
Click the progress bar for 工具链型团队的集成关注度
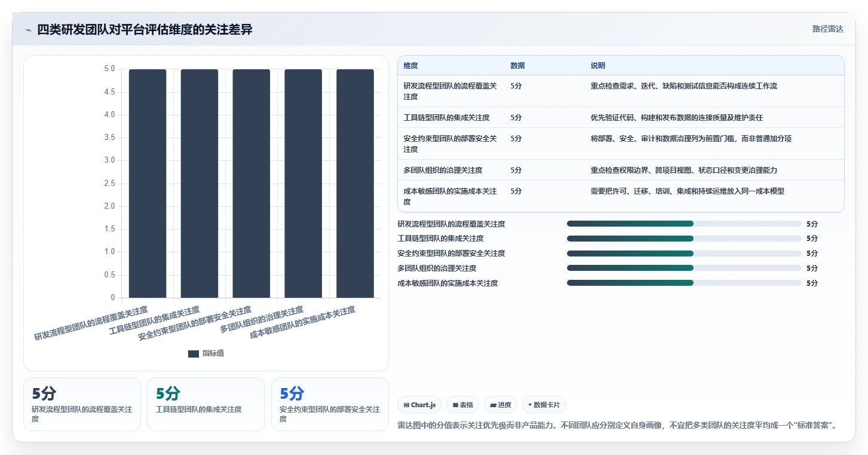684,239
